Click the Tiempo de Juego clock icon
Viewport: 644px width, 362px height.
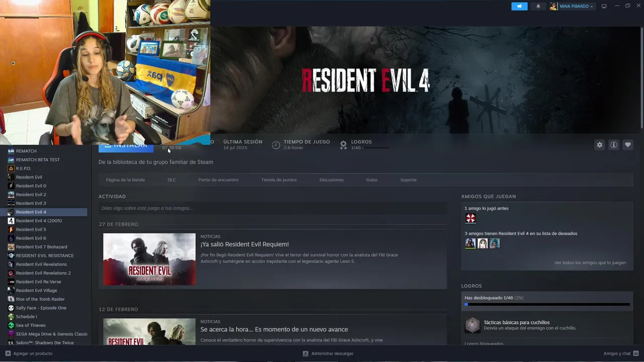click(x=276, y=145)
